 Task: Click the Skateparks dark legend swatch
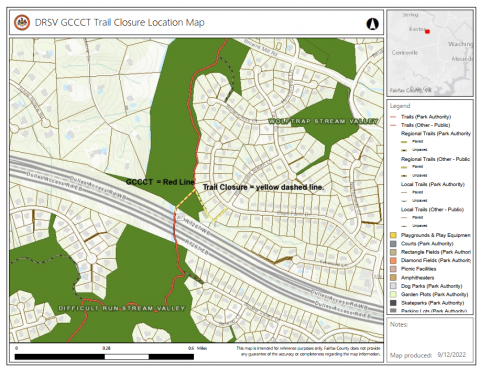393,303
